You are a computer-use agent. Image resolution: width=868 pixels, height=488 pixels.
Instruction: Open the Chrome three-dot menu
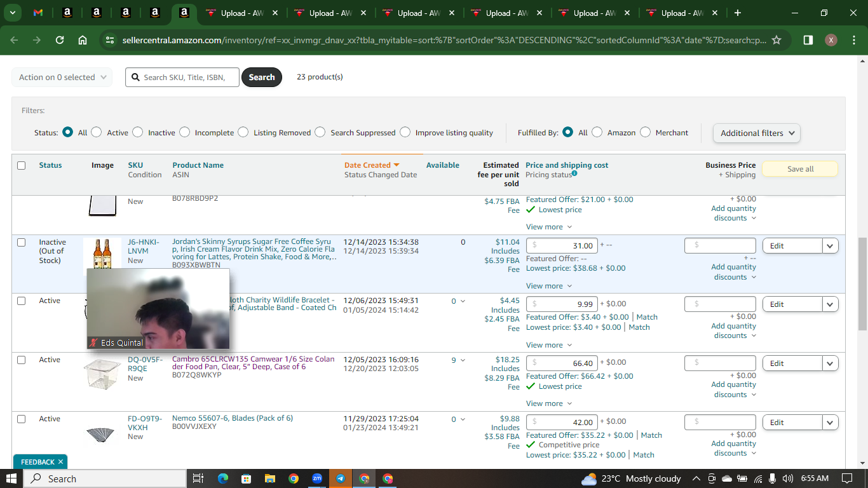(x=853, y=40)
